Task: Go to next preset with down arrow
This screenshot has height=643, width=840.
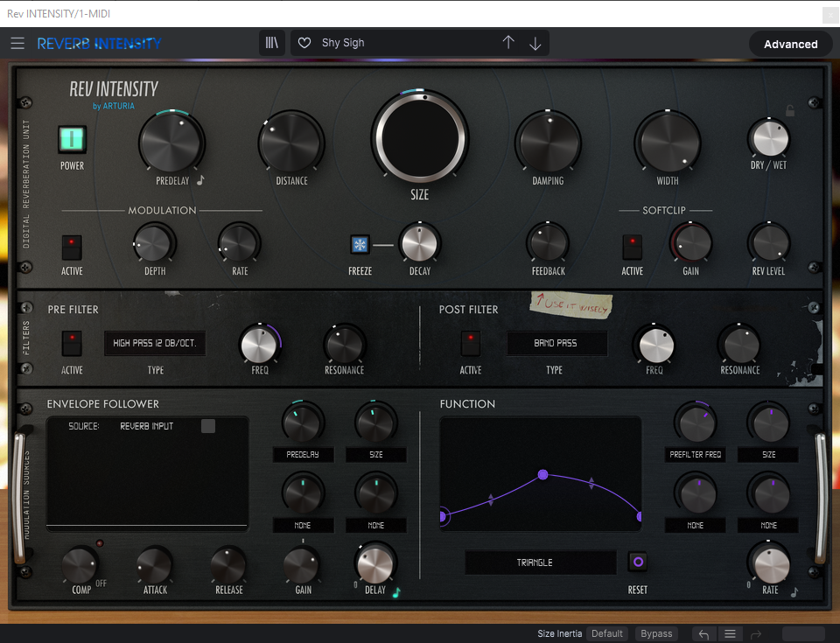Action: pyautogui.click(x=535, y=43)
